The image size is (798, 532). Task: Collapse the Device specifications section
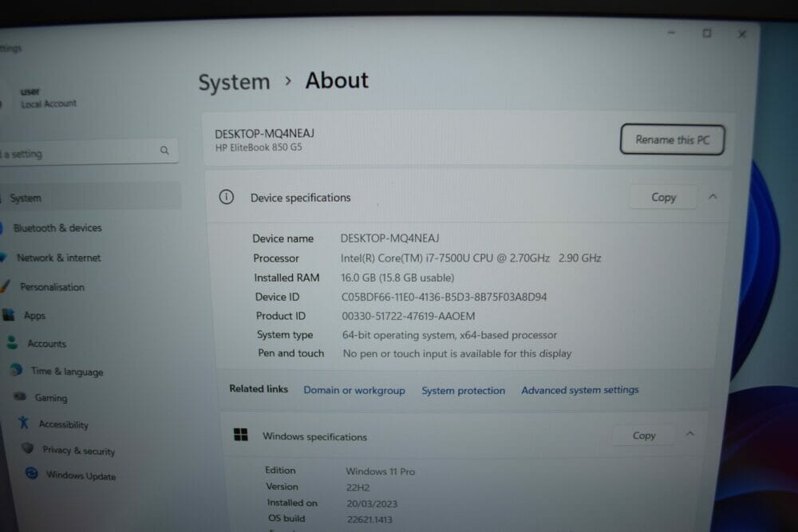point(713,197)
